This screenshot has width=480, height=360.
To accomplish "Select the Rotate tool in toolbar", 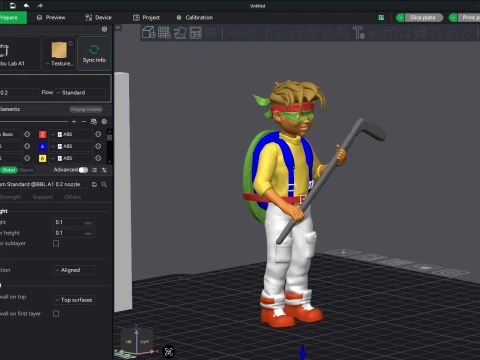I will point(250,33).
